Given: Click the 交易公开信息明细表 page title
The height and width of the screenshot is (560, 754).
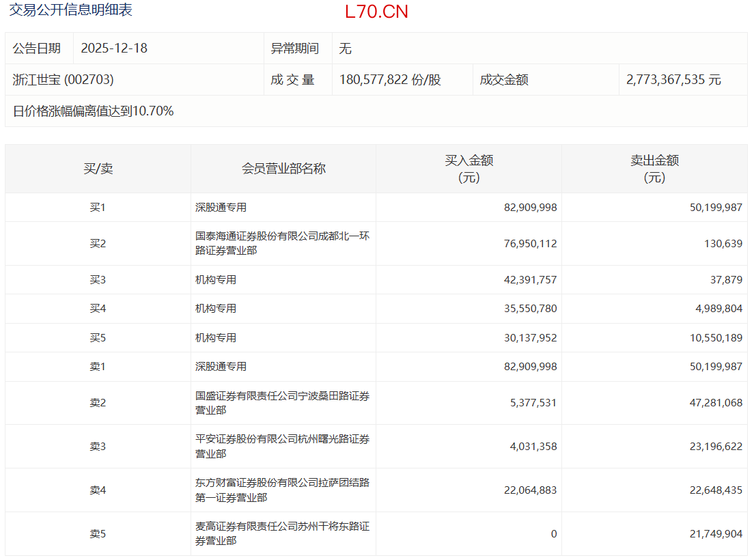Looking at the screenshot, I should 70,10.
